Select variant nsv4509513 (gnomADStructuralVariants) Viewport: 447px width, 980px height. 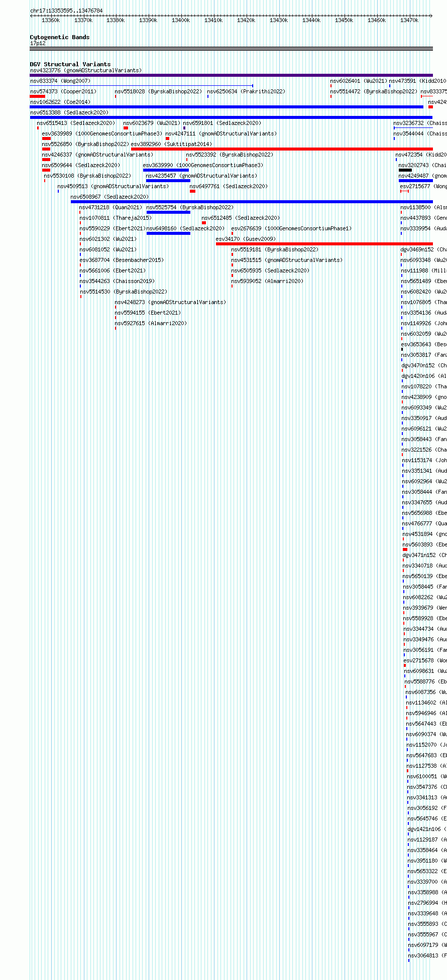click(x=114, y=186)
